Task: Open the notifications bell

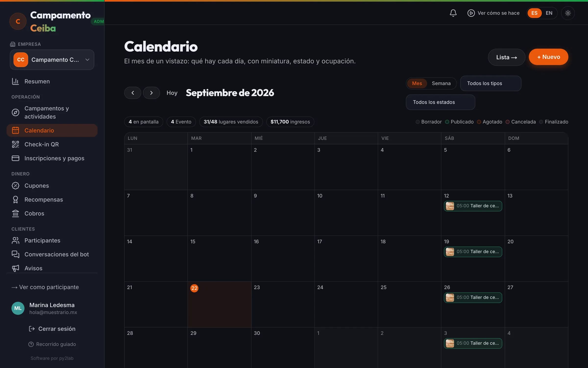Action: pos(453,13)
